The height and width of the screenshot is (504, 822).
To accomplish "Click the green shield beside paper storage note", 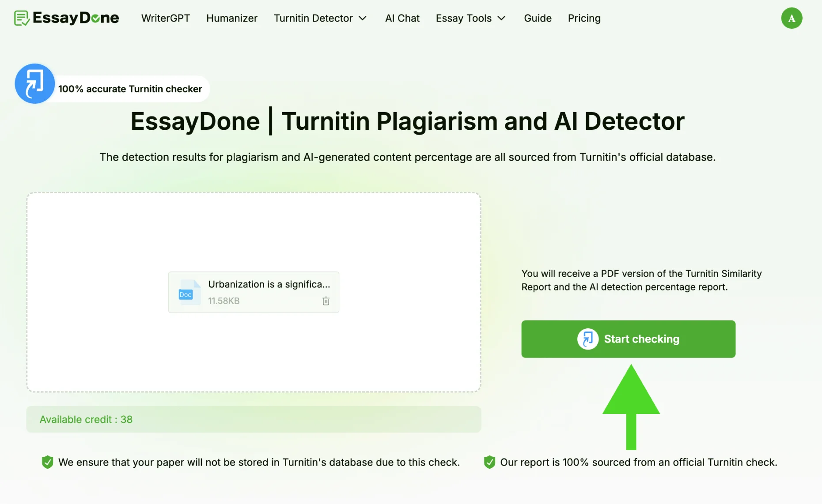I will [x=47, y=462].
